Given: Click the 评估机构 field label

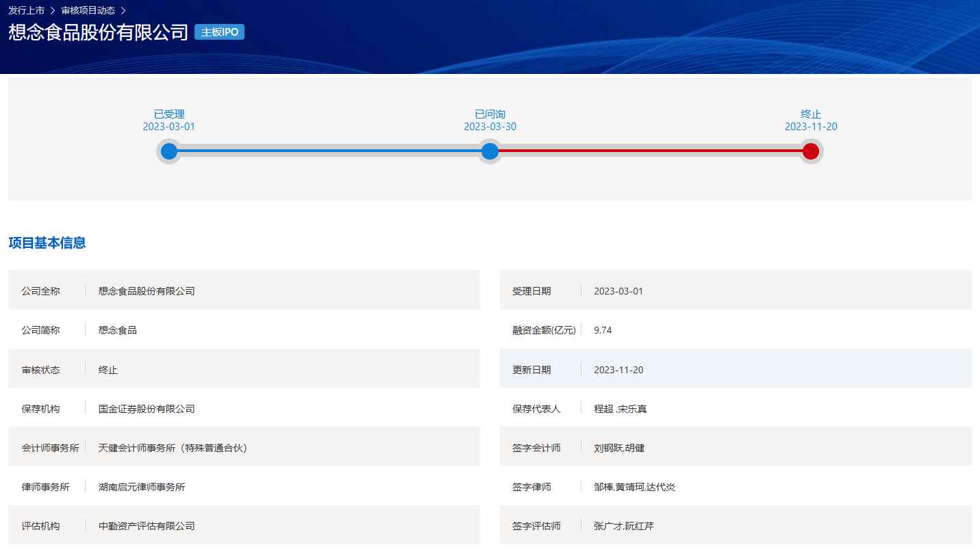Looking at the screenshot, I should (x=40, y=526).
